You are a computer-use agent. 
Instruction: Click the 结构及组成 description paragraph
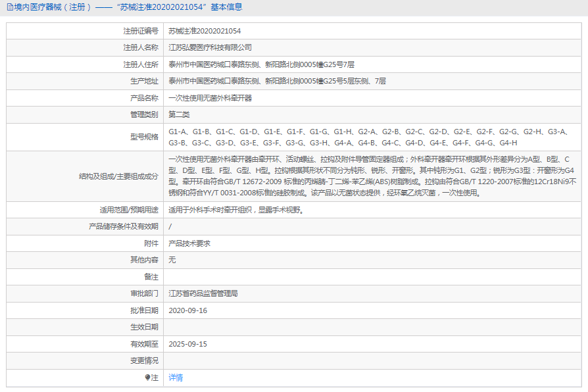(372, 176)
